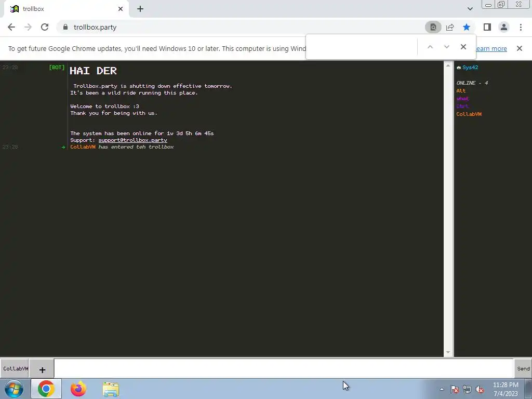Screen dimensions: 532x399
Task: Open the Chrome side panel
Action: click(x=487, y=27)
